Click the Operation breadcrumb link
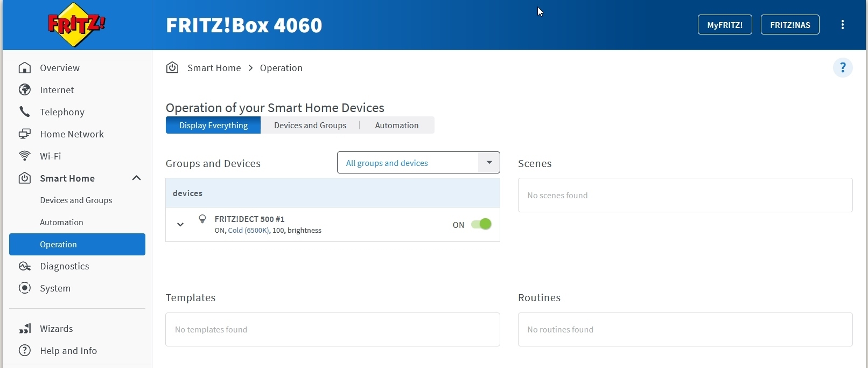Viewport: 868px width, 368px height. point(281,68)
